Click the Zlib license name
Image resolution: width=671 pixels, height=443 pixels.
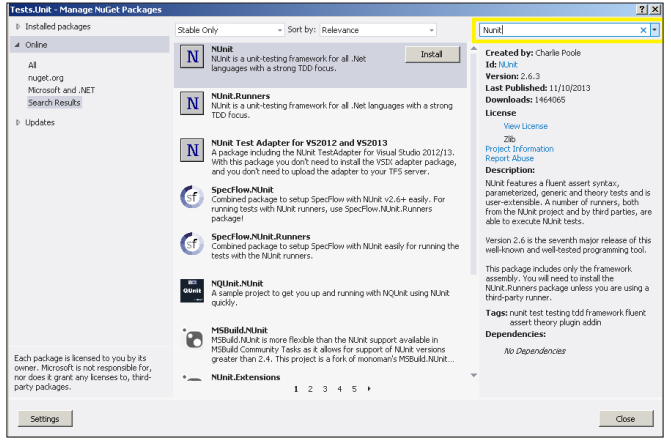click(x=510, y=139)
